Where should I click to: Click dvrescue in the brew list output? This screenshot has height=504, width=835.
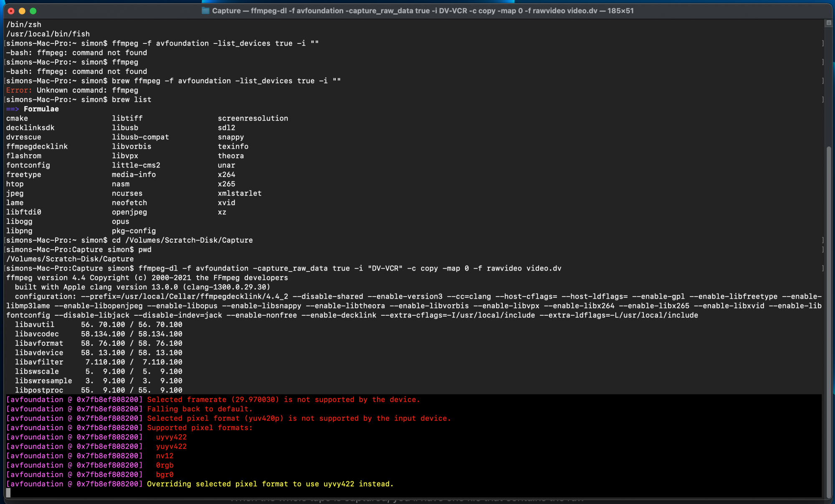[23, 137]
